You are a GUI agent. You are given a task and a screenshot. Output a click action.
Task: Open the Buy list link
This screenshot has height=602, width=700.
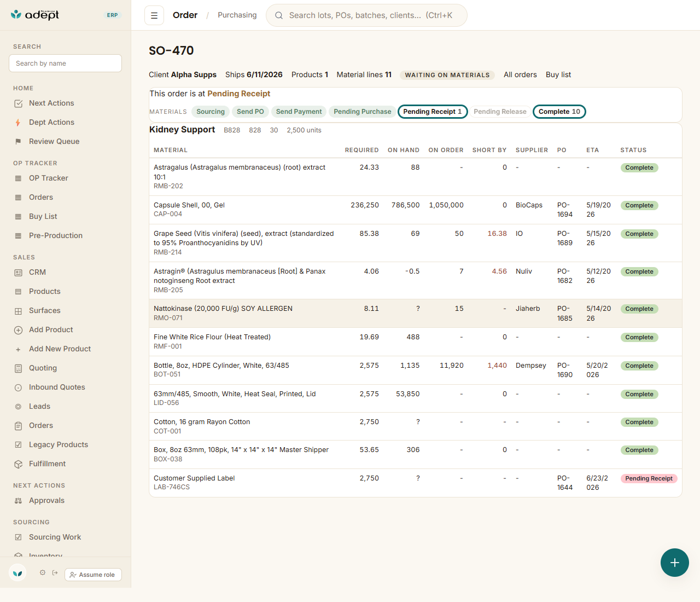pos(558,75)
